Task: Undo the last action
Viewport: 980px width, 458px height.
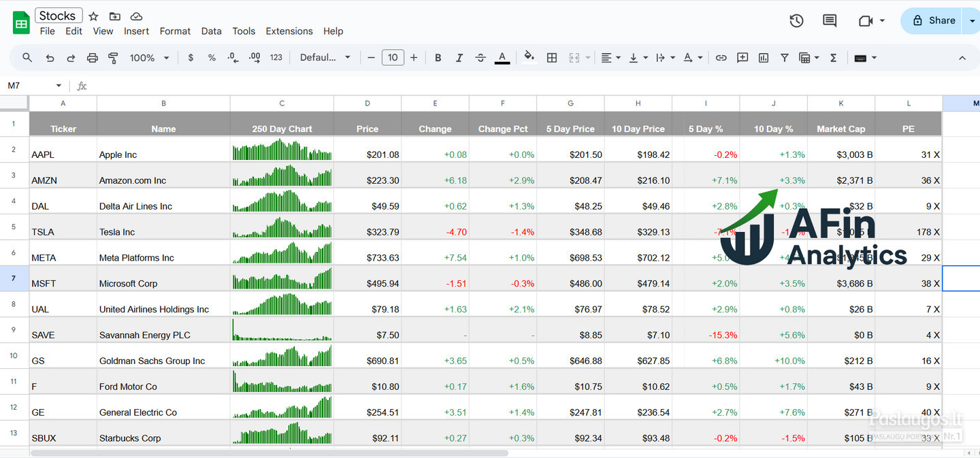Action: pos(50,58)
